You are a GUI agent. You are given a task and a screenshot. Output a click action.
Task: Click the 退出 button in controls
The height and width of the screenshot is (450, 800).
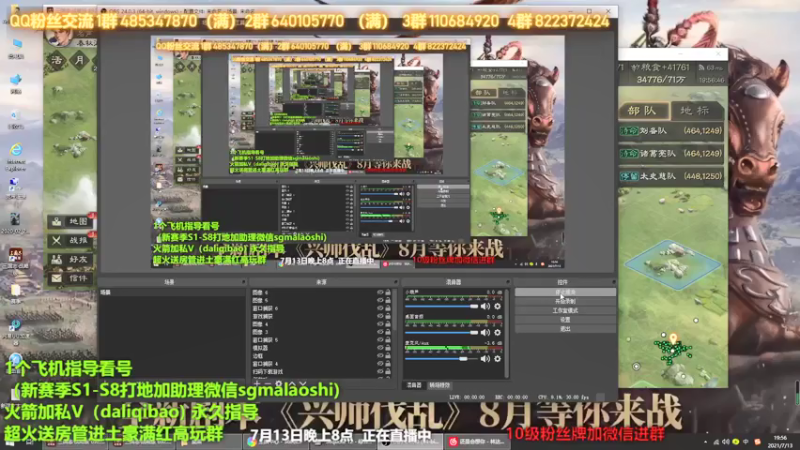(x=565, y=329)
